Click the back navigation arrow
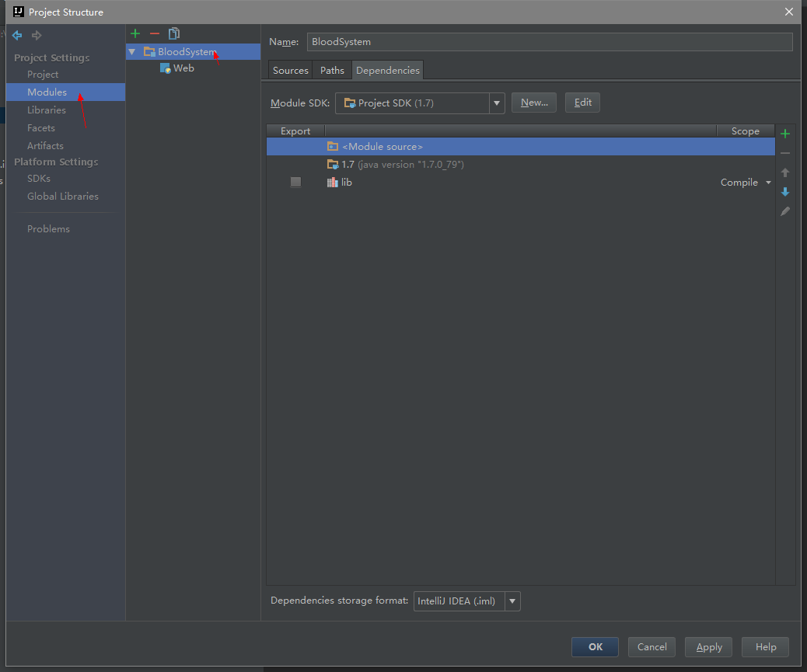Screen dimensions: 807x672 click(x=17, y=35)
